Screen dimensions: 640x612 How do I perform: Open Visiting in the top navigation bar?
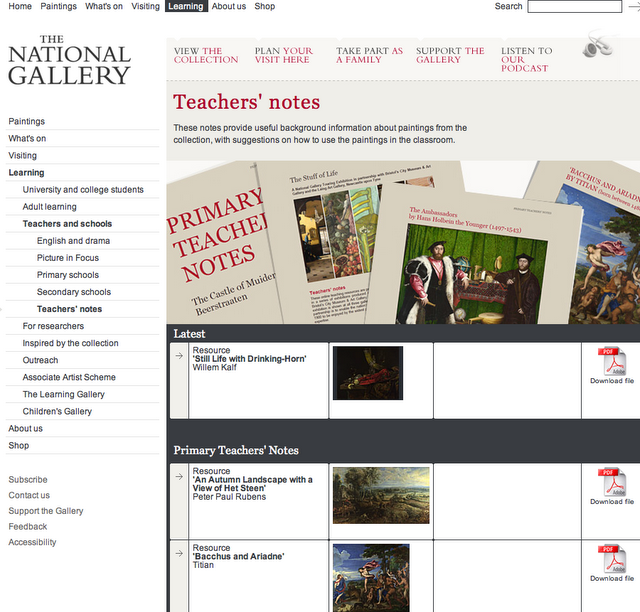click(x=145, y=6)
